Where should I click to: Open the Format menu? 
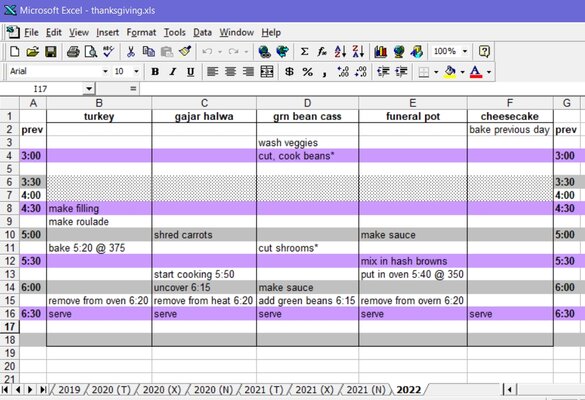[141, 33]
